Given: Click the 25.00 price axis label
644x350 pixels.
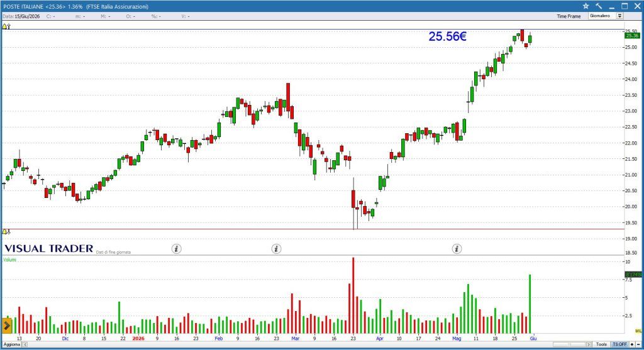Looking at the screenshot, I should pos(631,47).
